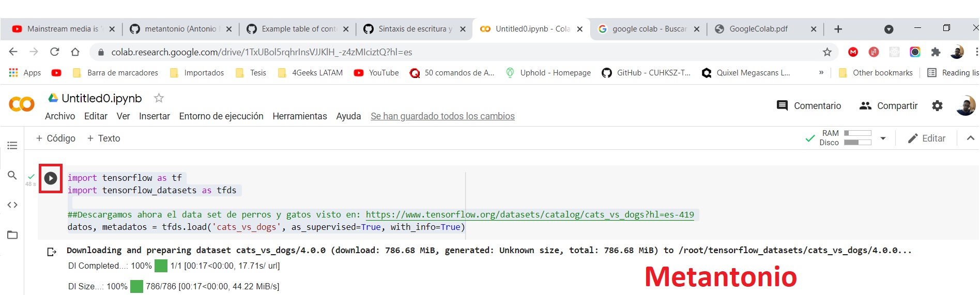
Task: Reload the current page
Action: 54,52
